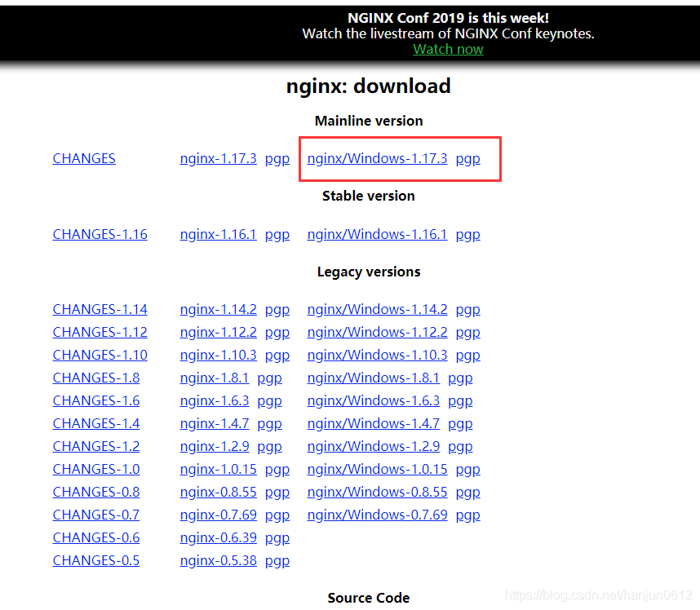700x610 pixels.
Task: Download nginx-0.5.38
Action: point(219,560)
